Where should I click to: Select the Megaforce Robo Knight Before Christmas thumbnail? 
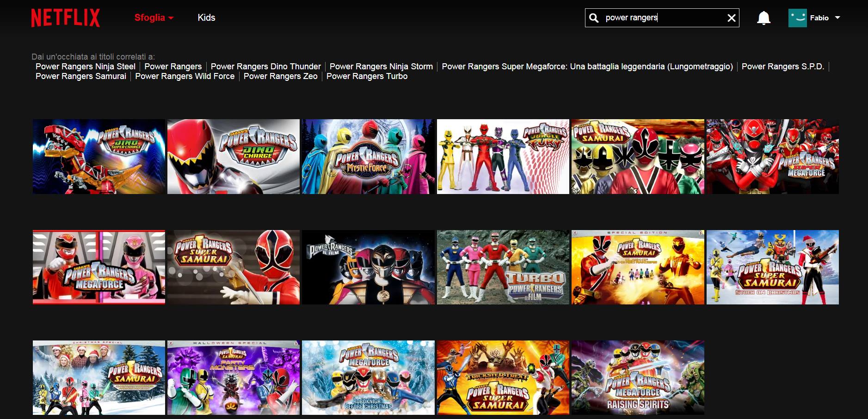coord(368,377)
